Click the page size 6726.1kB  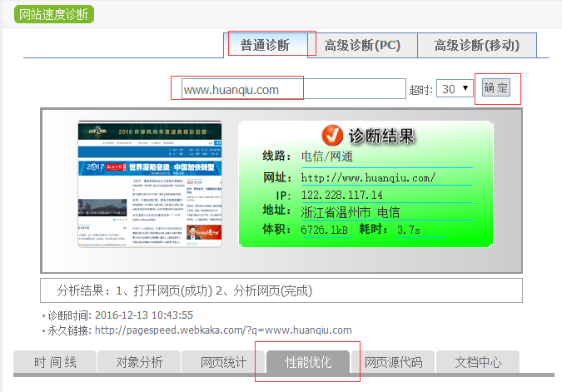point(325,230)
